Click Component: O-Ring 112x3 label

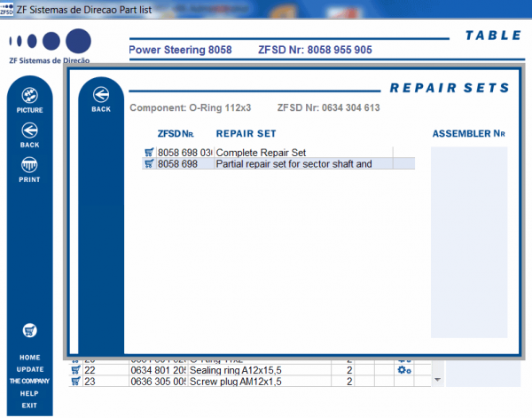coord(191,108)
